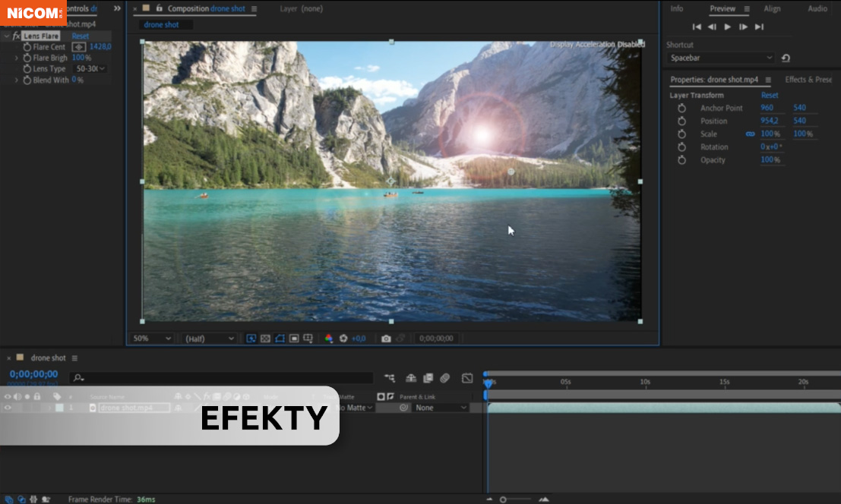
Task: Toggle Transparency Grid in viewer
Action: click(265, 339)
